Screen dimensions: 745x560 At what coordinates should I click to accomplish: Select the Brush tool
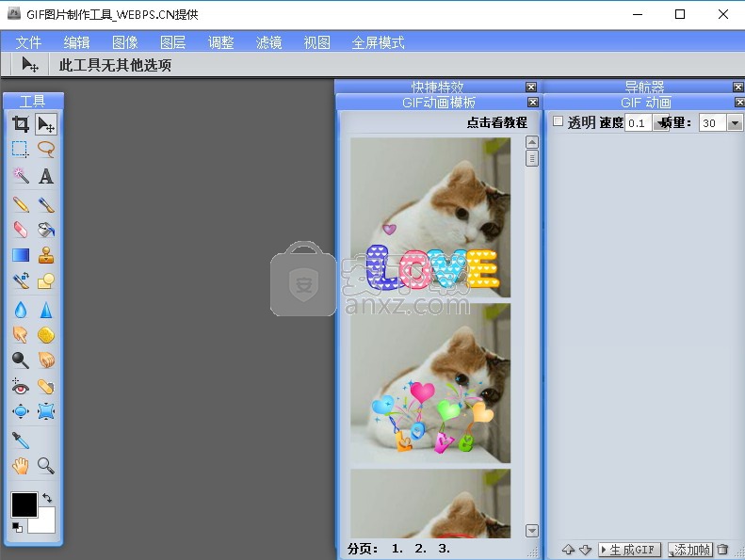pos(46,205)
